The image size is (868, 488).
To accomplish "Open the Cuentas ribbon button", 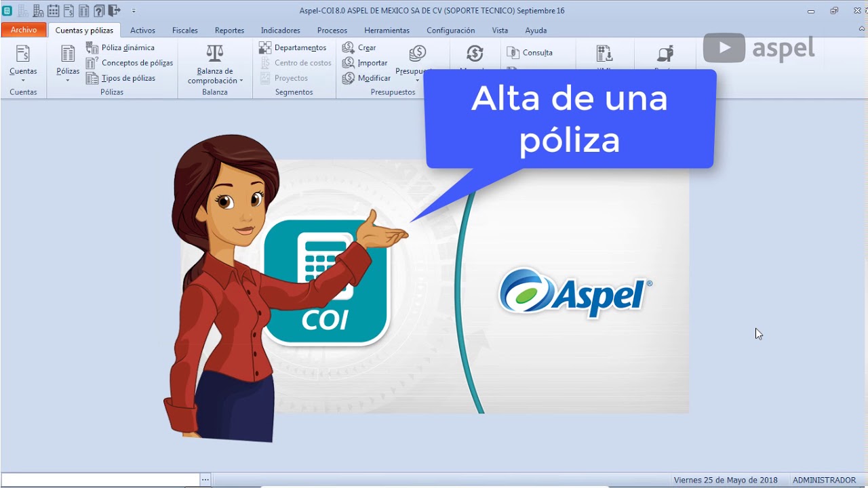I will point(23,64).
